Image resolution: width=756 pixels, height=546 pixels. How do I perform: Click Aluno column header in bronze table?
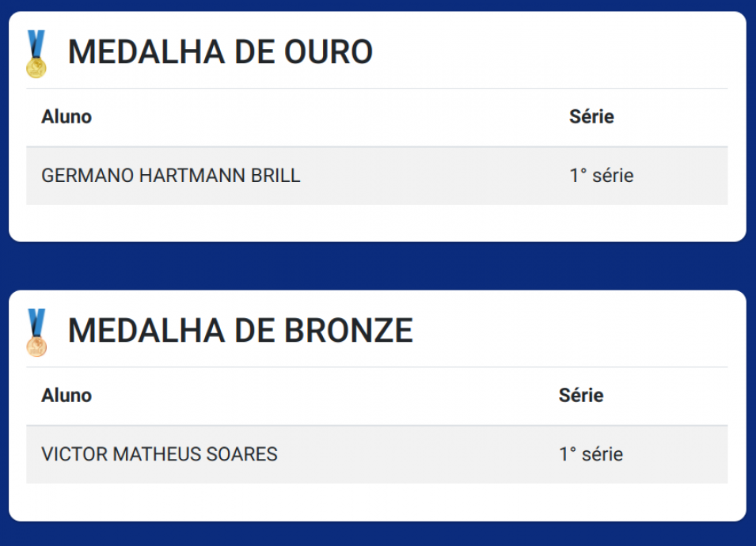pyautogui.click(x=66, y=395)
